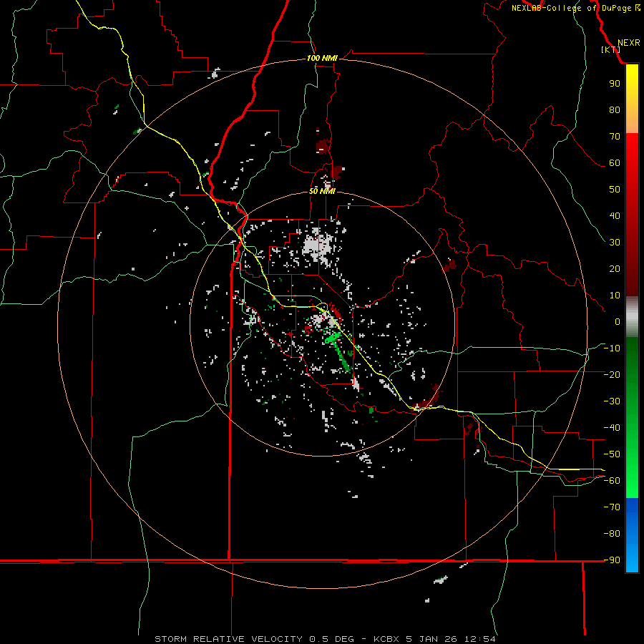This screenshot has height=644, width=644.
Task: Click the 100 NMI range ring label
Action: pos(322,59)
